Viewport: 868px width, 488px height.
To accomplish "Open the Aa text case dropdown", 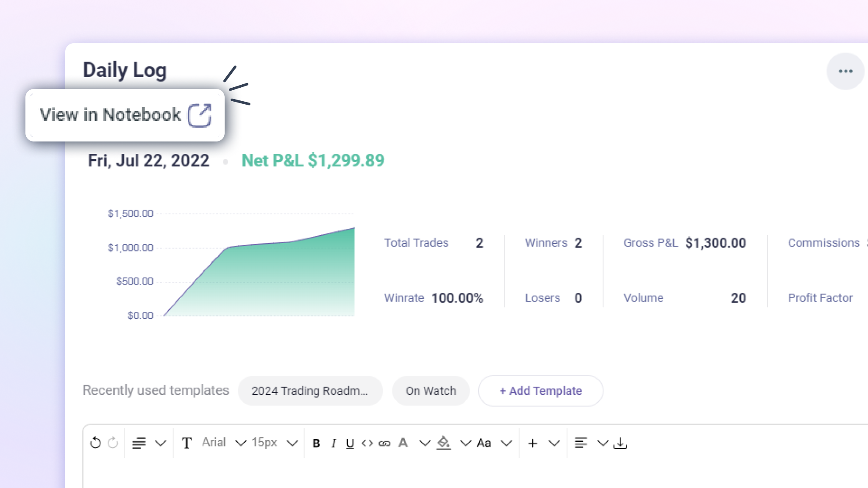I will tap(506, 443).
